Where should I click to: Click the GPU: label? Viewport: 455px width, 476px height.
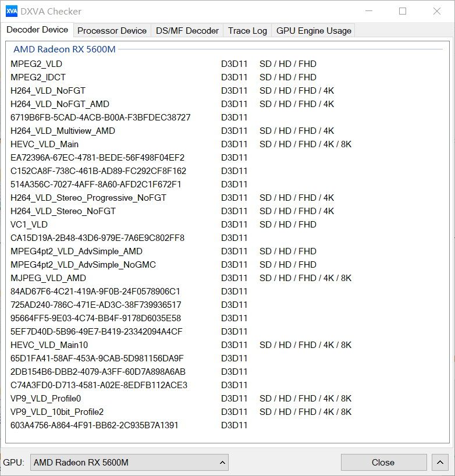click(13, 463)
